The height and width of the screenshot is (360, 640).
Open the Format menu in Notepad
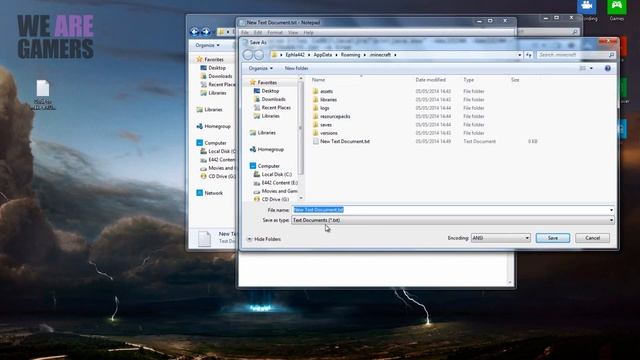[275, 33]
